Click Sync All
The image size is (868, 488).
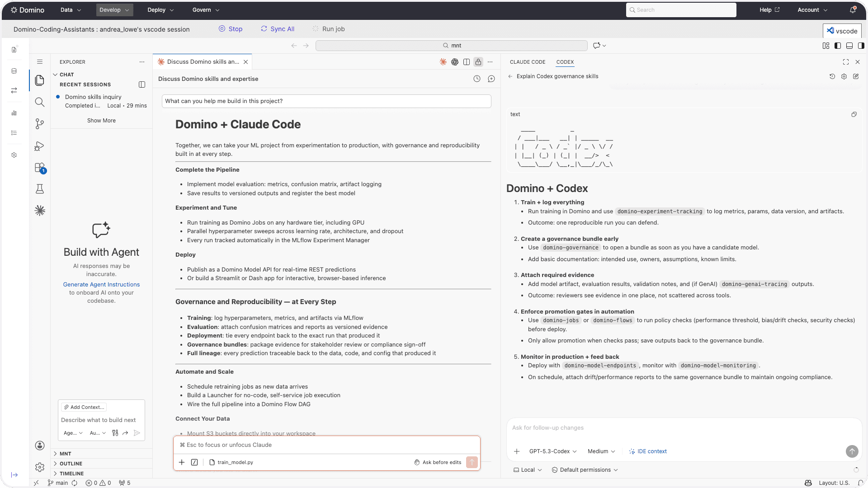tap(278, 29)
